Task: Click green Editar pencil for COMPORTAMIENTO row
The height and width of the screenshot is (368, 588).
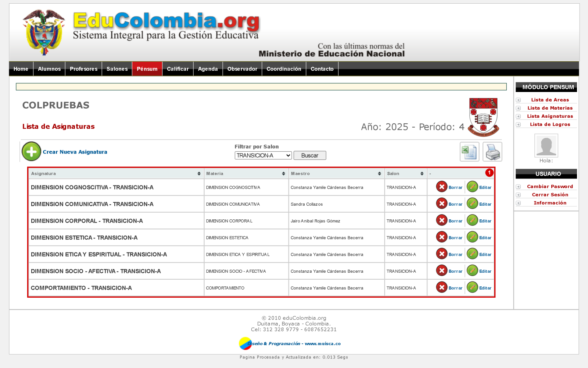Action: coord(472,287)
